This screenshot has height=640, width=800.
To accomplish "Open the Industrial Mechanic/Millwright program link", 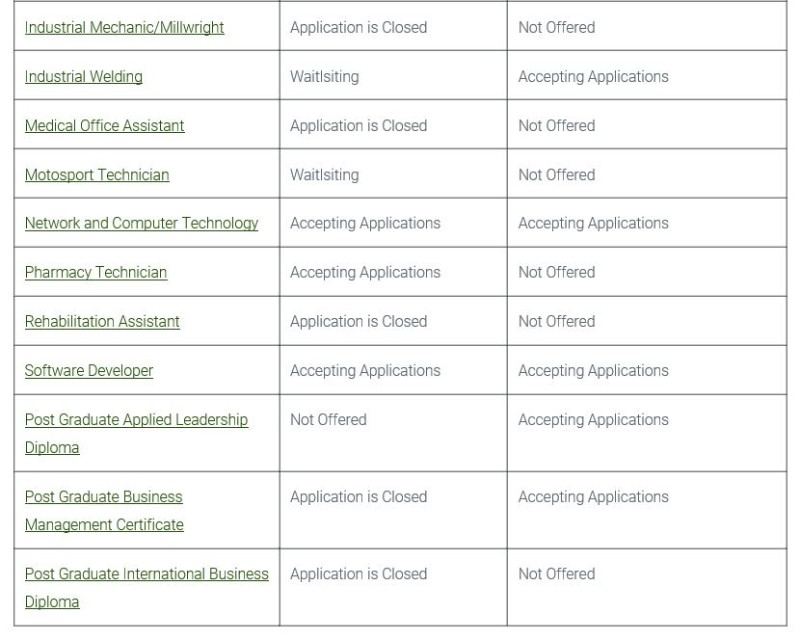I will coord(124,28).
